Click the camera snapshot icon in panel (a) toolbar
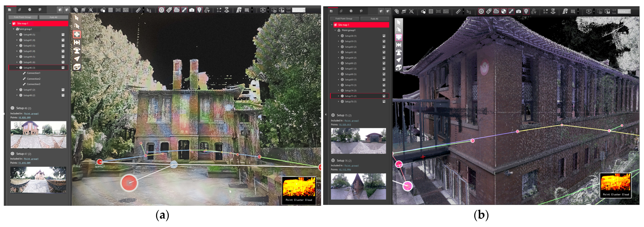644x227 pixels. pos(192,10)
